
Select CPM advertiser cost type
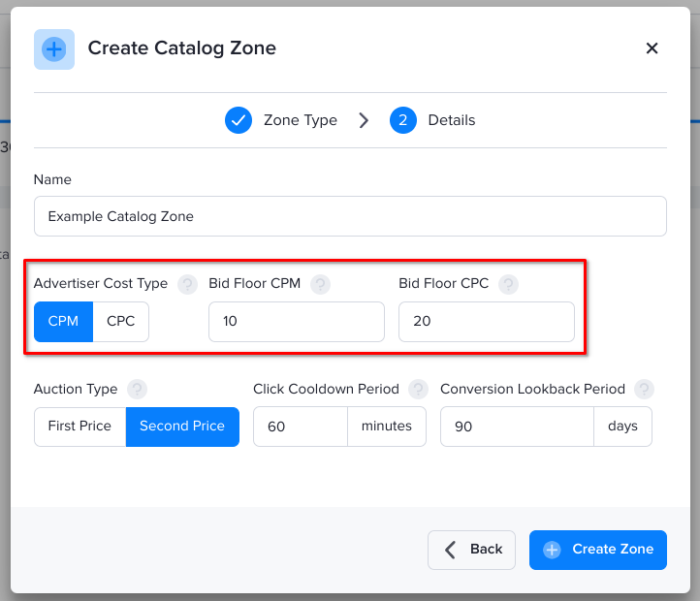click(x=63, y=322)
